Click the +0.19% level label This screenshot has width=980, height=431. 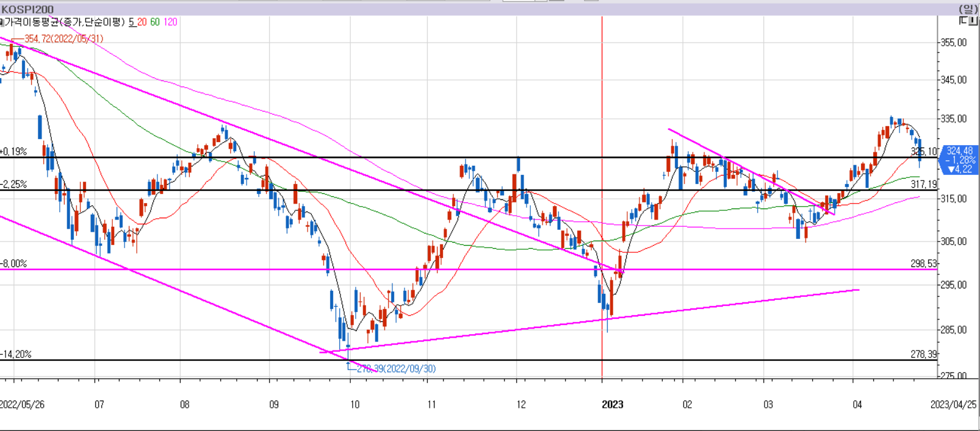13,151
